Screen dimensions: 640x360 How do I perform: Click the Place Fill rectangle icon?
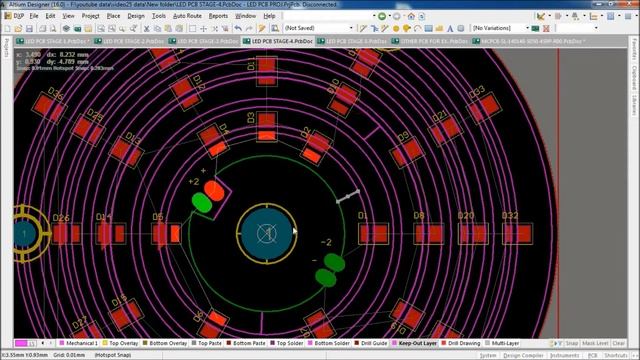[428, 29]
